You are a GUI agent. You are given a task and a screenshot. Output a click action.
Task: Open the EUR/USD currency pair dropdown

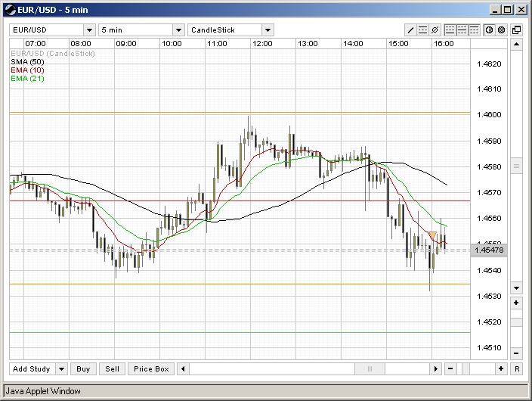click(x=89, y=30)
